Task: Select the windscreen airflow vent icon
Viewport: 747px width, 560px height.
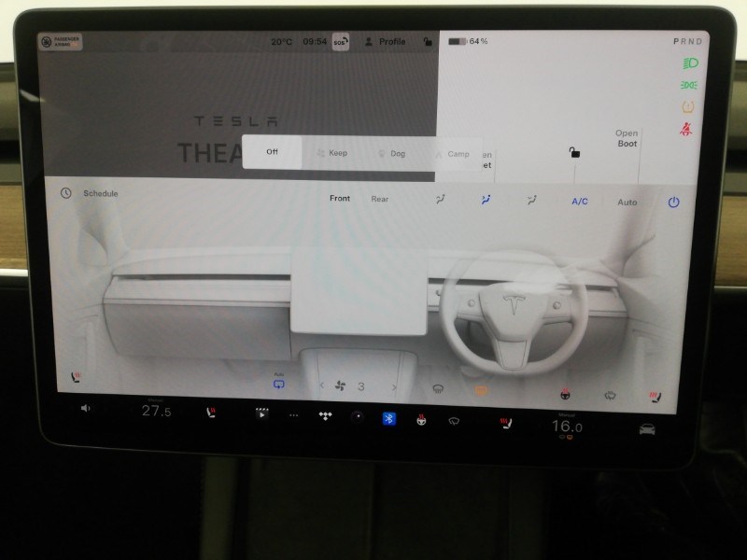Action: (x=441, y=199)
